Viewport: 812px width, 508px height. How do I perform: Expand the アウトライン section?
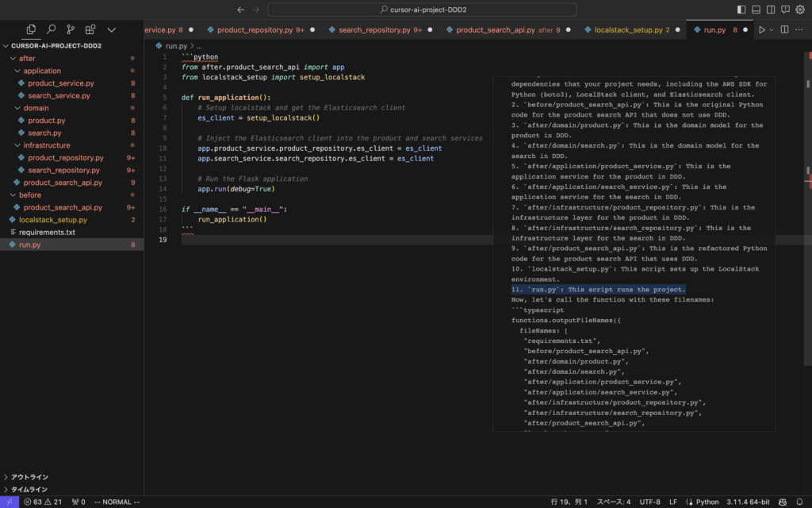click(x=71, y=477)
